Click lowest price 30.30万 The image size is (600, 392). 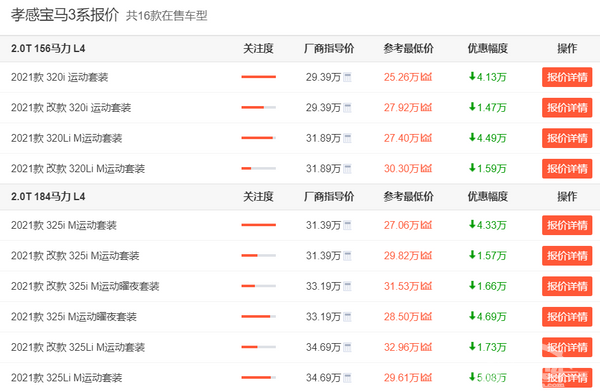401,169
